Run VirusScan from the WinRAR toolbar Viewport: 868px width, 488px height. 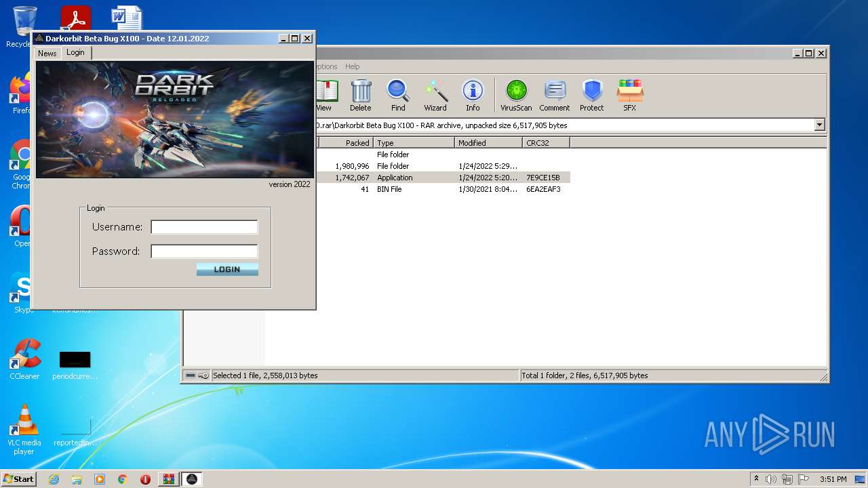(516, 95)
